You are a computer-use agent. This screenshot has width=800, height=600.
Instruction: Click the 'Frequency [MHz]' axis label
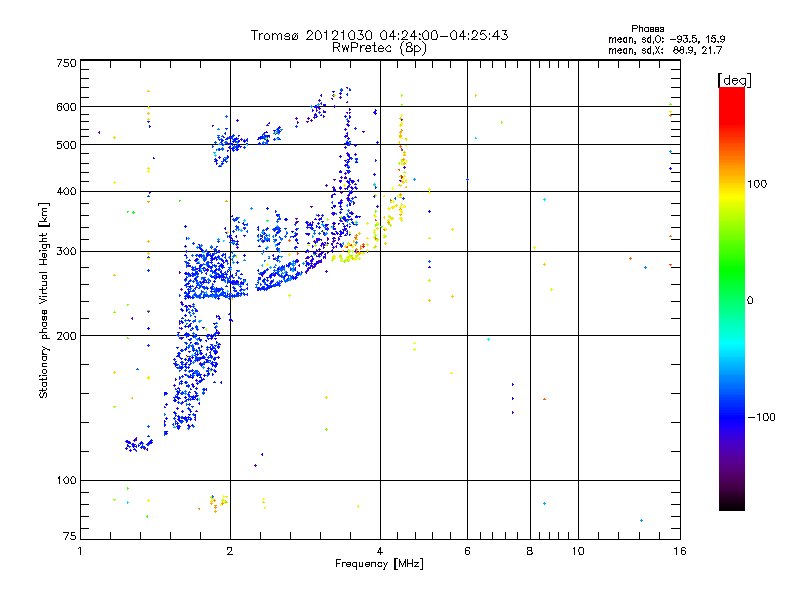379,564
